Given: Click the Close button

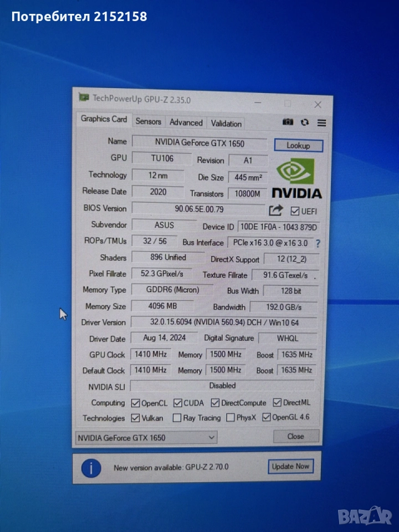Looking at the screenshot, I should pos(296,436).
